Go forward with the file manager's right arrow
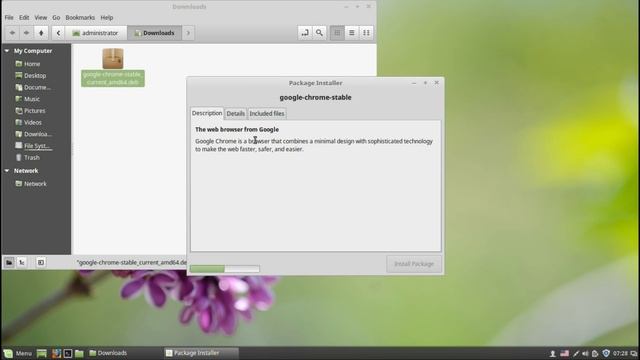The width and height of the screenshot is (640, 360). coord(27,33)
